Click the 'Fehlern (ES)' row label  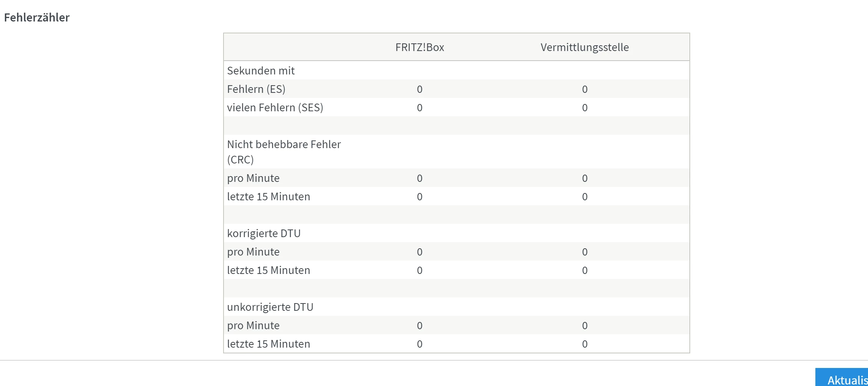click(256, 89)
